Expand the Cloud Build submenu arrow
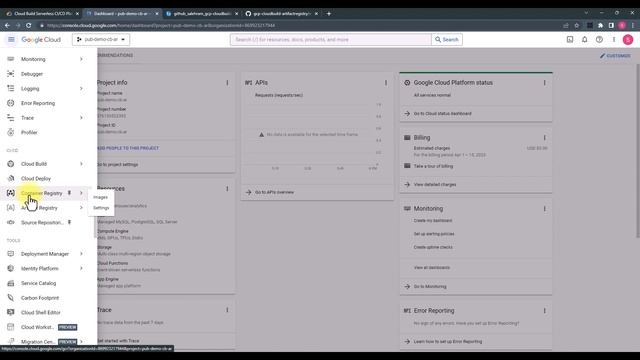640x360 pixels. [81, 164]
